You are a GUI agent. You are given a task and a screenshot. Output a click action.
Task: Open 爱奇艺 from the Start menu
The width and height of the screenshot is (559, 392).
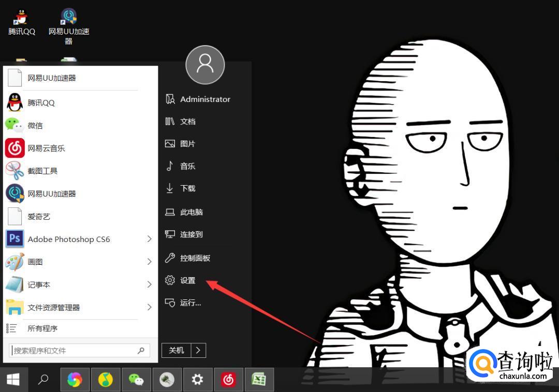[39, 217]
